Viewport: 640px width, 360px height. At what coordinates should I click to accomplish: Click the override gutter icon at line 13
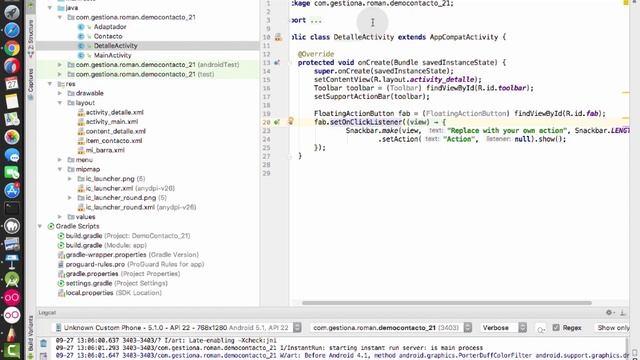point(277,62)
